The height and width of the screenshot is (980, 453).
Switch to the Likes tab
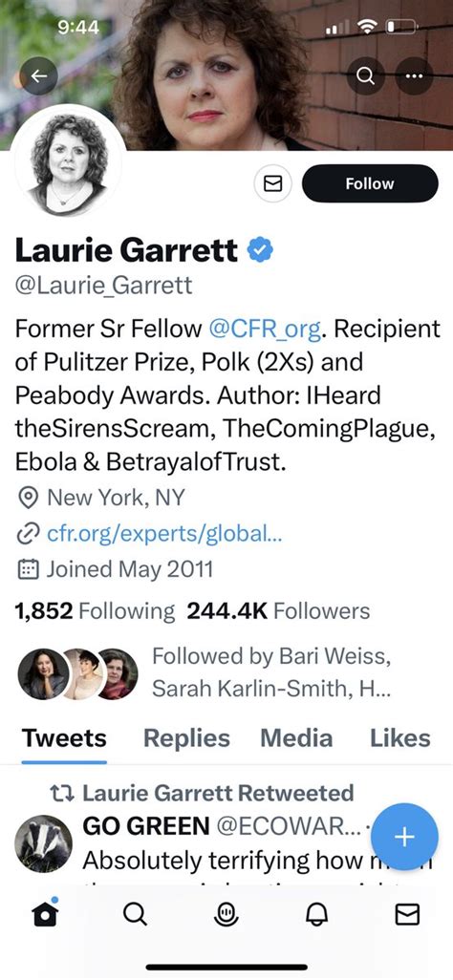pos(399,738)
